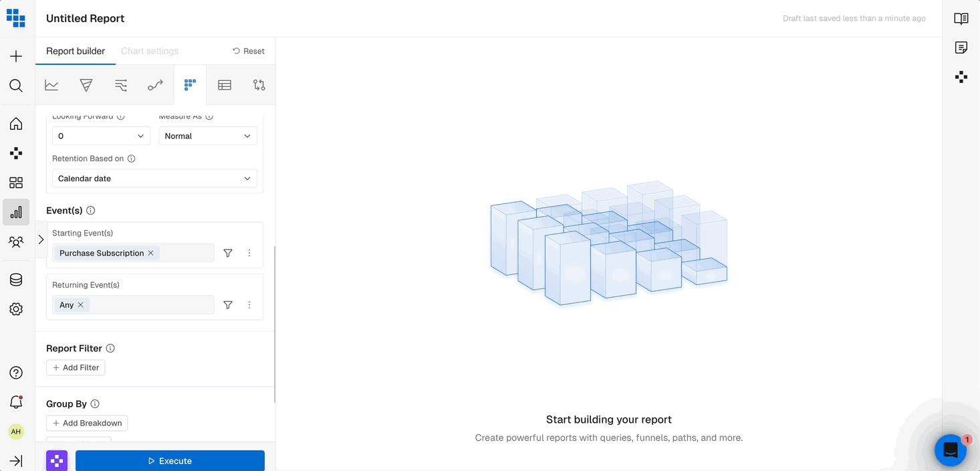Go to Home via sidebar house icon
This screenshot has height=471, width=980.
(x=16, y=124)
